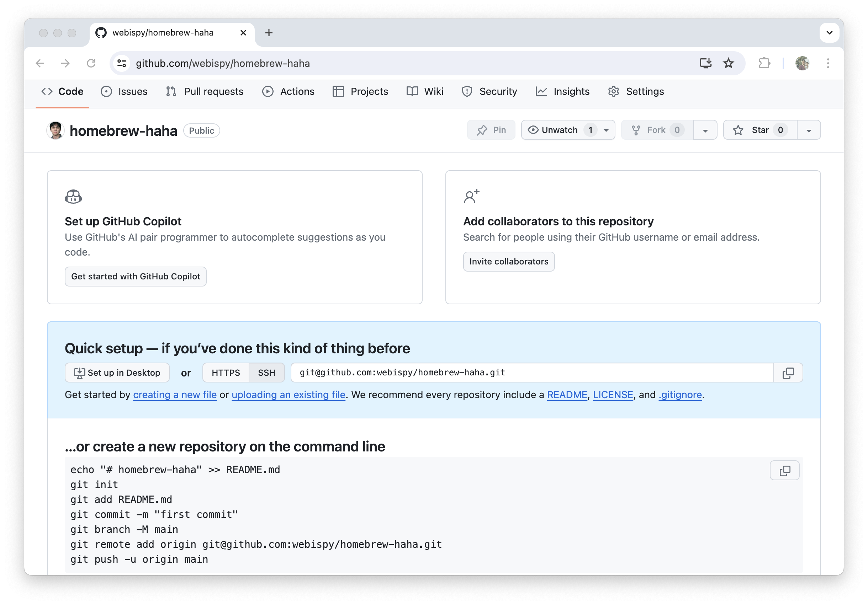The height and width of the screenshot is (605, 868).
Task: Click the browser forward arrow
Action: point(65,63)
